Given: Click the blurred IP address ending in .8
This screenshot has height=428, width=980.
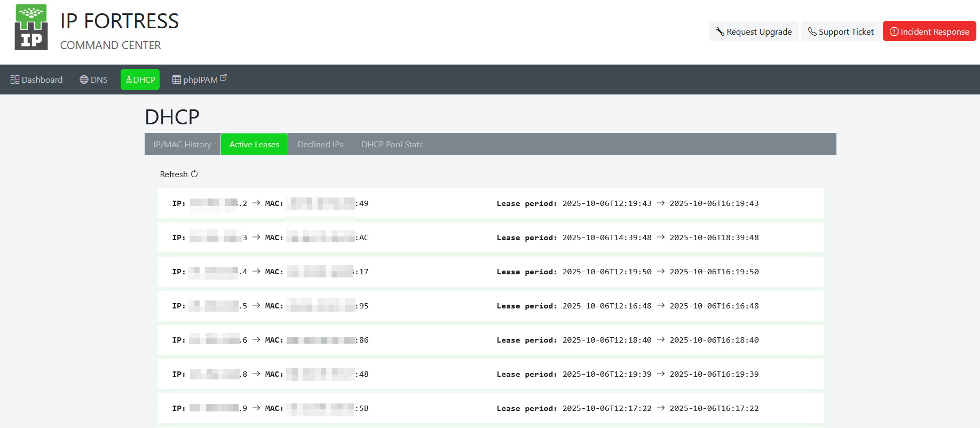Looking at the screenshot, I should pos(218,374).
